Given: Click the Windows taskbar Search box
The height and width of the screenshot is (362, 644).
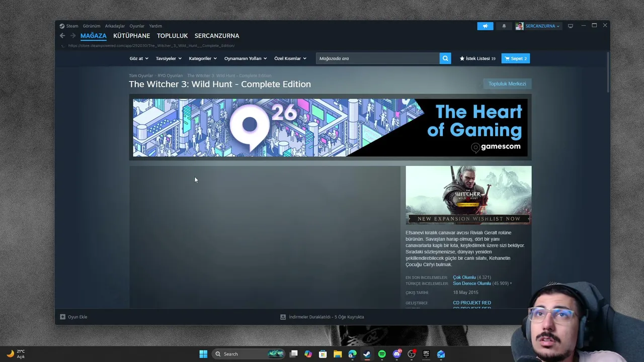Looking at the screenshot, I should (x=248, y=354).
